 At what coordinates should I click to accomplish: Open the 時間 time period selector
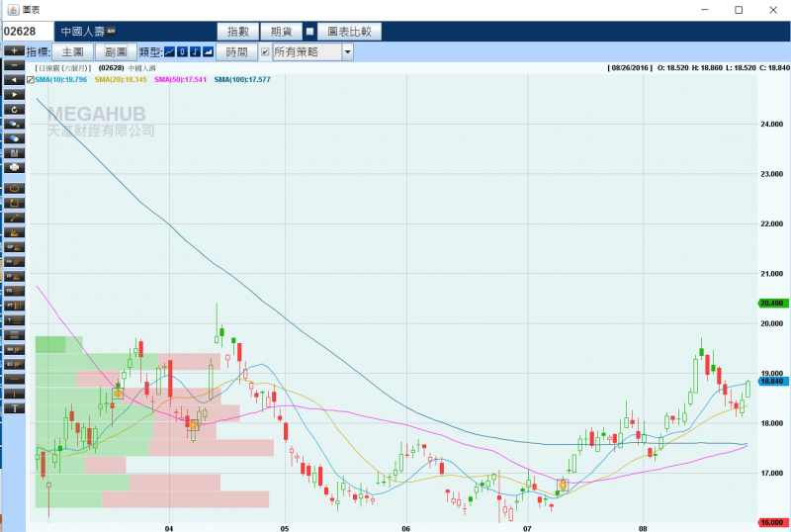[237, 51]
